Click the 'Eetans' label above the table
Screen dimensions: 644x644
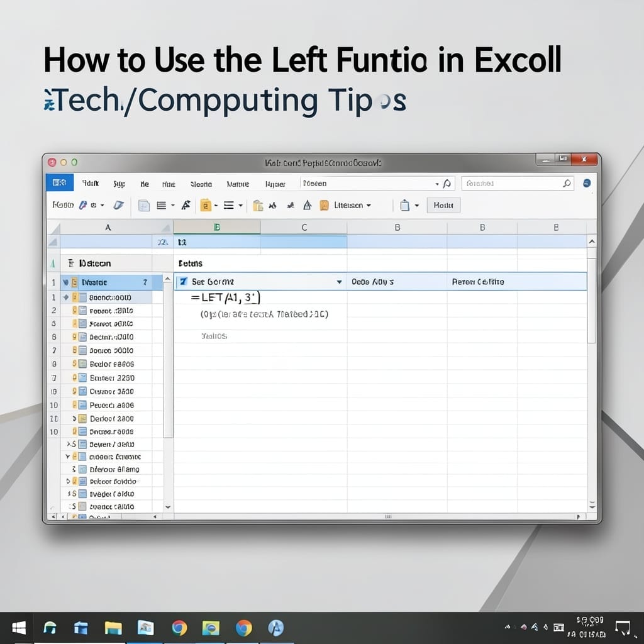[191, 264]
